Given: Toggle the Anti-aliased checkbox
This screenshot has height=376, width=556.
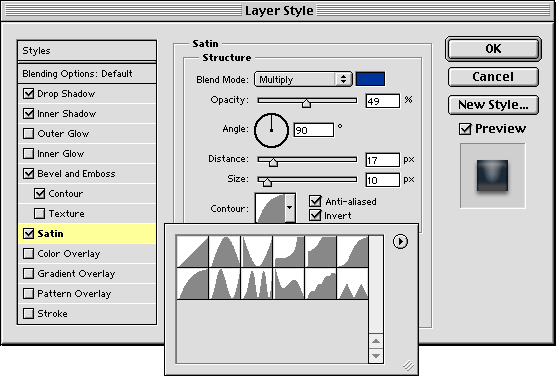Looking at the screenshot, I should tap(315, 201).
